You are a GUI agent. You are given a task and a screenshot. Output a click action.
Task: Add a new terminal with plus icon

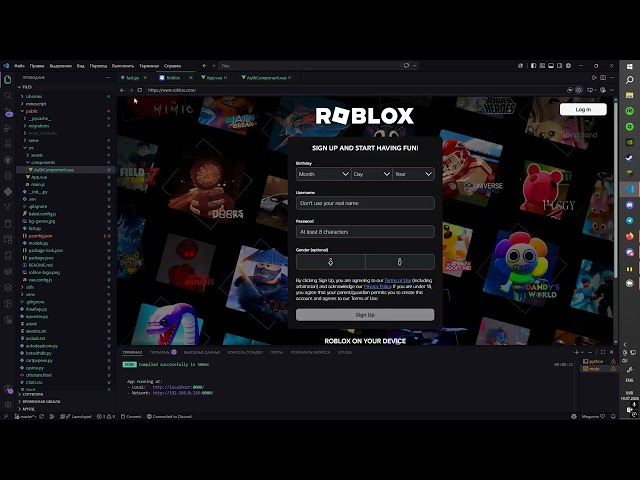[x=576, y=352]
